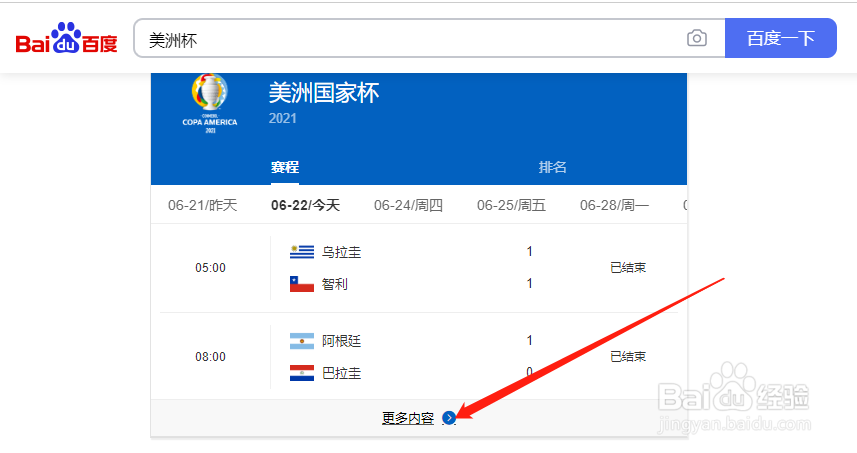Switch to the 赛程 tab

tap(285, 167)
